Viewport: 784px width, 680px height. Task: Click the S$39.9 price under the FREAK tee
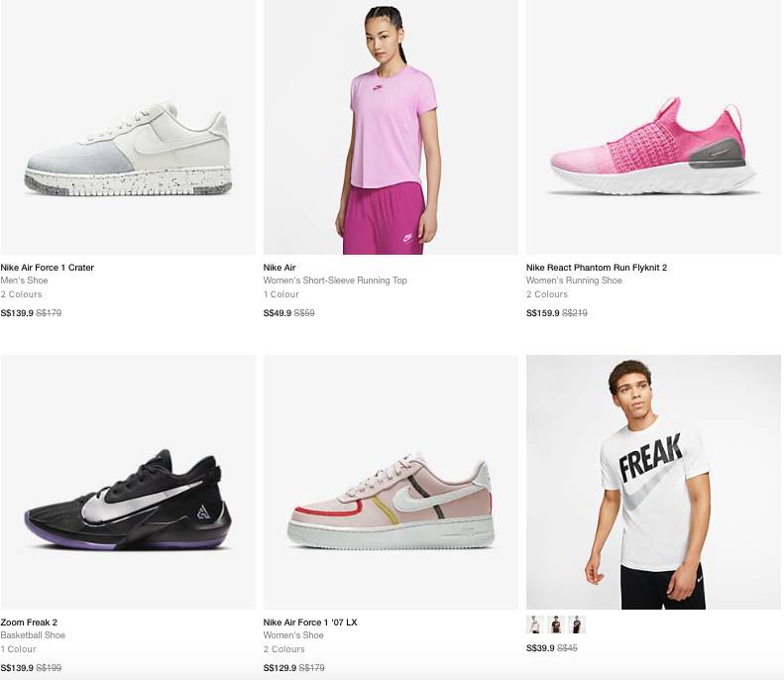point(539,648)
